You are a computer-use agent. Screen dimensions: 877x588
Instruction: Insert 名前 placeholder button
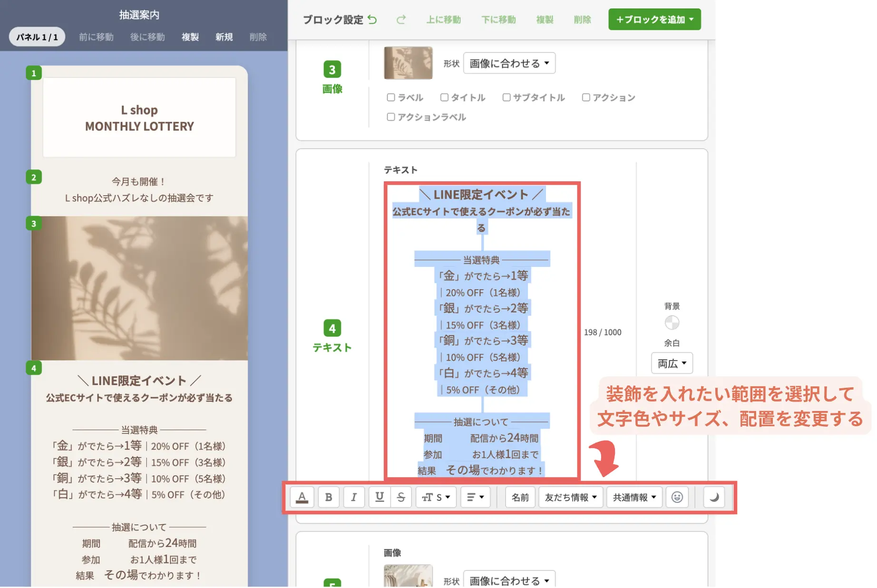click(x=520, y=498)
